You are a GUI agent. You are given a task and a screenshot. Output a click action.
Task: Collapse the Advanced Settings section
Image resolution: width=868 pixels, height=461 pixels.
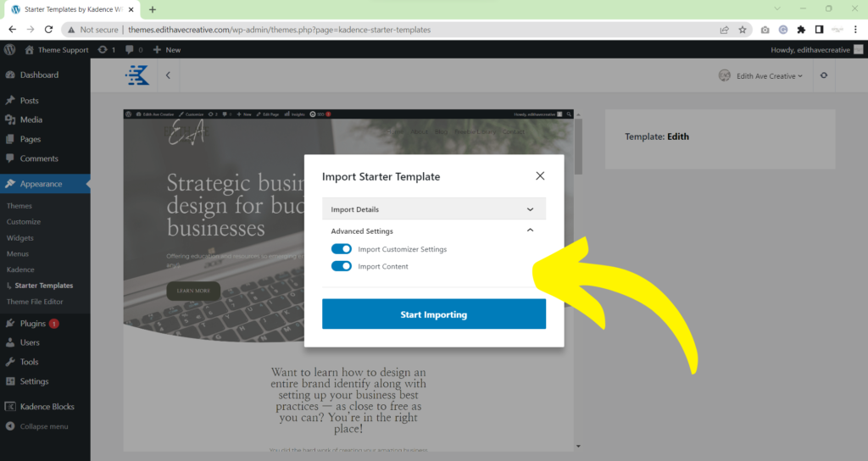(531, 230)
